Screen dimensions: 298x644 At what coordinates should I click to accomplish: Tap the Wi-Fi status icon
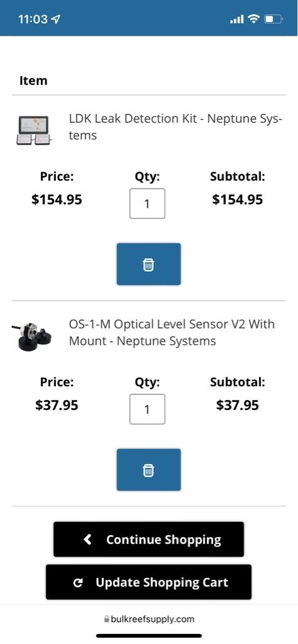pyautogui.click(x=255, y=19)
